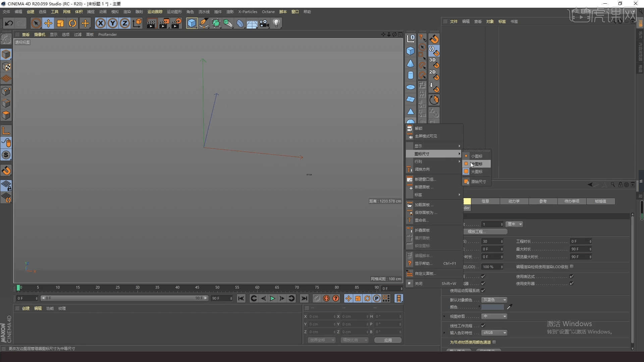This screenshot has width=644, height=362.
Task: Expand the 行列 submenu
Action: (434, 162)
